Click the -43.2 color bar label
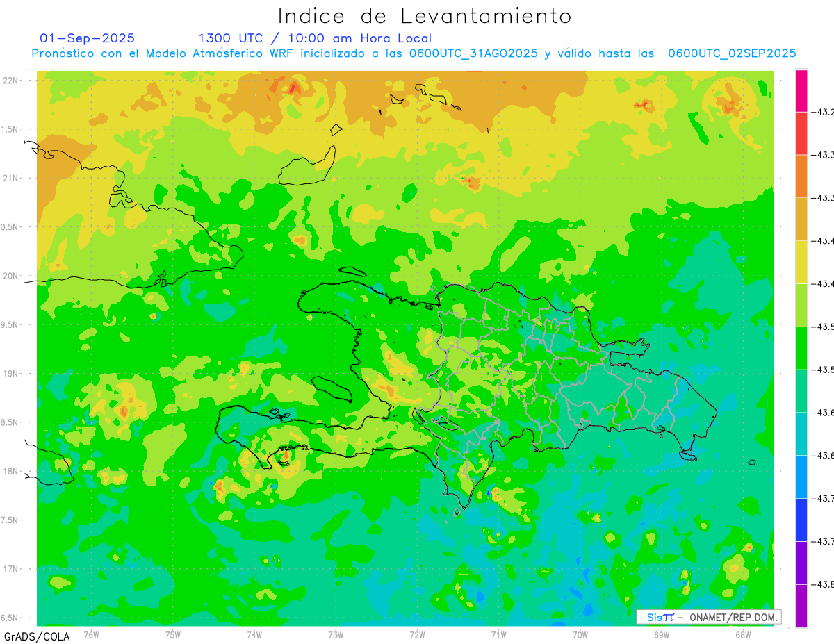Image resolution: width=834 pixels, height=644 pixels. click(x=824, y=112)
